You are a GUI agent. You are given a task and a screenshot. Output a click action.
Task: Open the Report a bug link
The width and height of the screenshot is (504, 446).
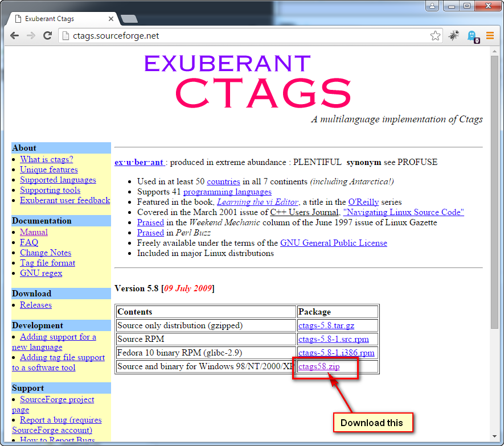61,420
